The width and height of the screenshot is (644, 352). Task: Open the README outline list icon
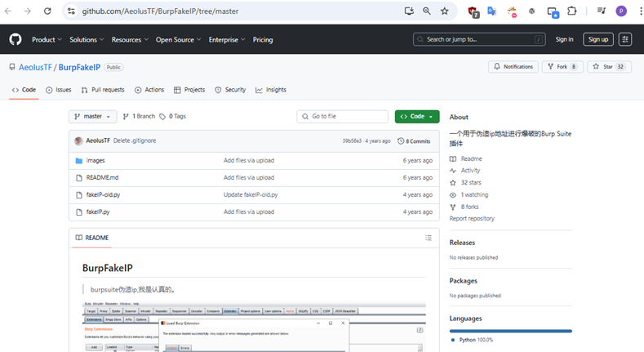pyautogui.click(x=429, y=238)
